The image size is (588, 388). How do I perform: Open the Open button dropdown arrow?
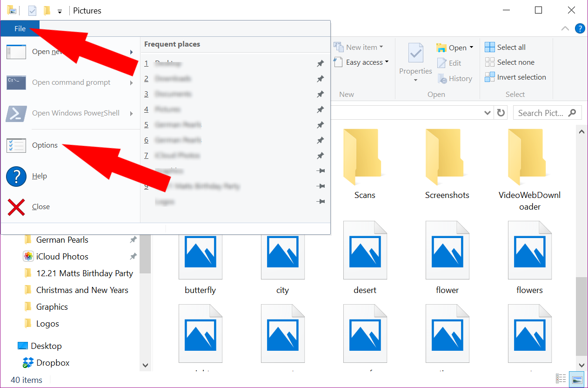471,47
